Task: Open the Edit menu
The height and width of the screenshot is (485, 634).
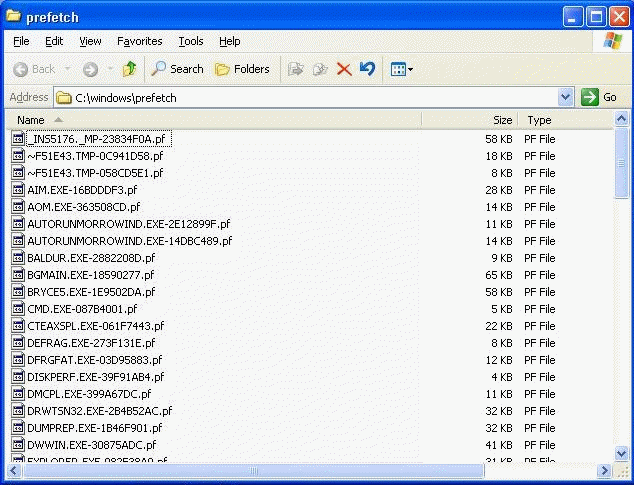Action: (54, 41)
